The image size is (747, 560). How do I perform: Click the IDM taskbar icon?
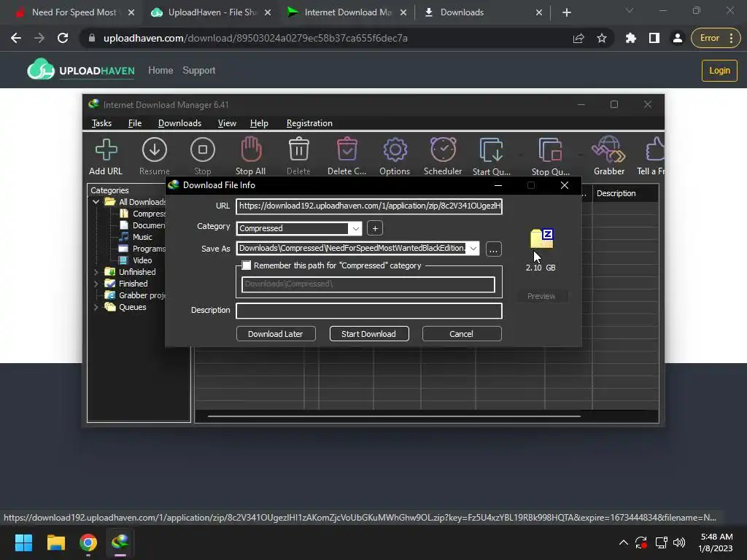120,542
